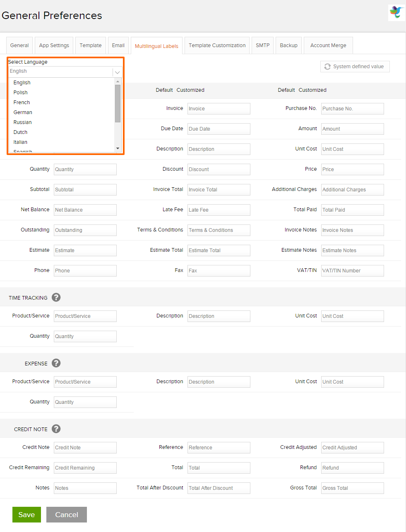The width and height of the screenshot is (406, 532).
Task: Focus the Subtotal input field
Action: pos(85,190)
